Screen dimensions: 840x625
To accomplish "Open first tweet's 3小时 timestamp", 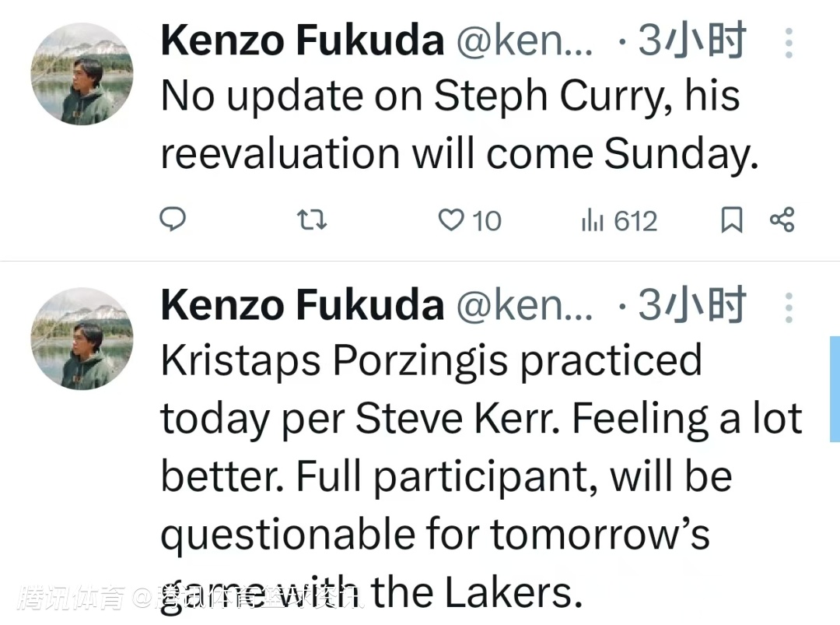I will click(x=691, y=42).
